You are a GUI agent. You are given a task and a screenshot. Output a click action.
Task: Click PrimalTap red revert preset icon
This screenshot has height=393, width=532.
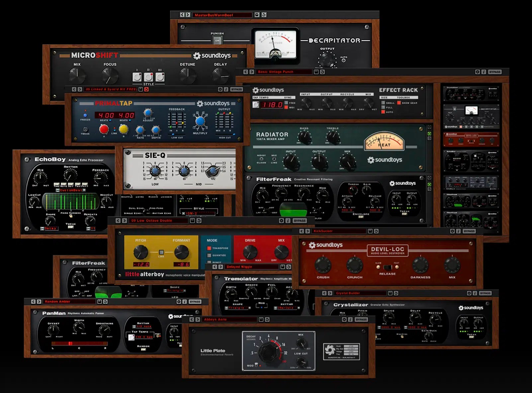[146, 89]
